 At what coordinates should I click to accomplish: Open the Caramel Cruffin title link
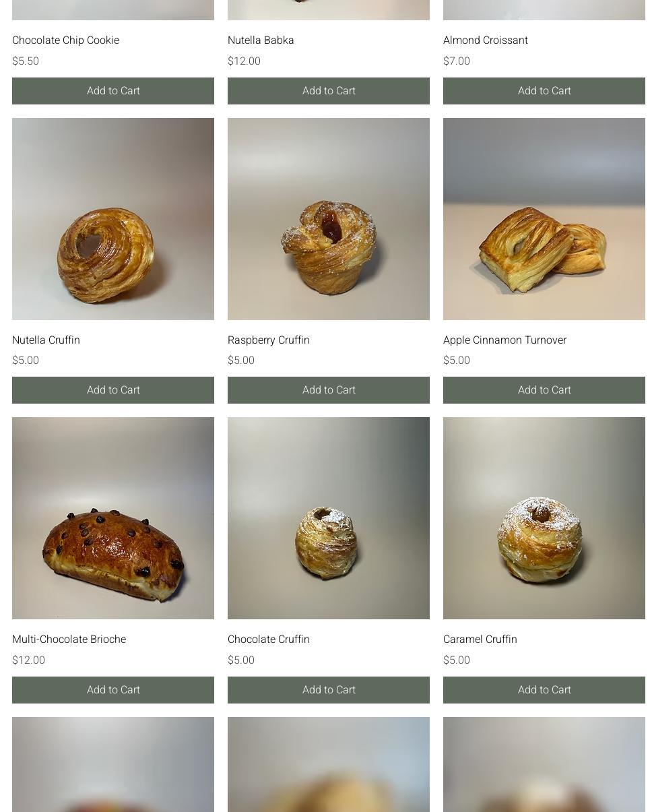(x=480, y=639)
